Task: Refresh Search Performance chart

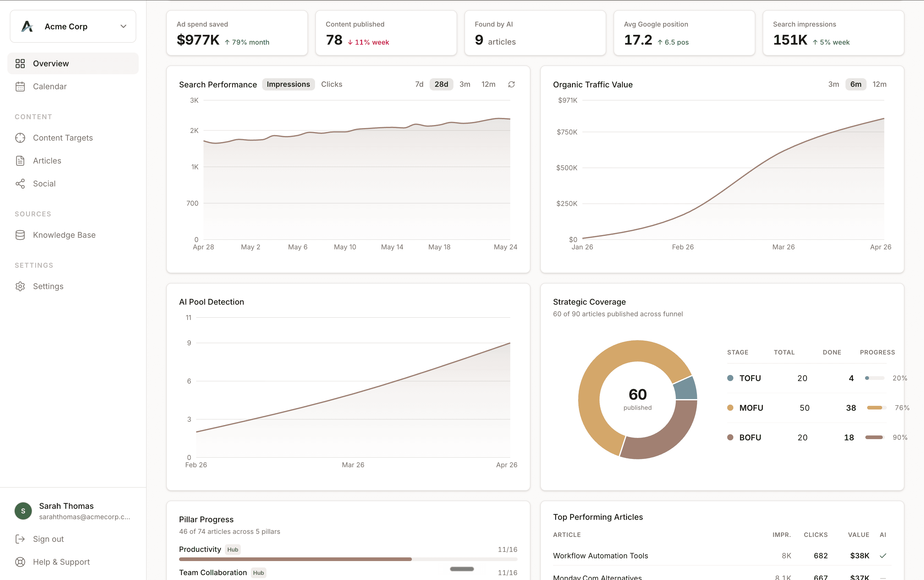Action: point(511,84)
